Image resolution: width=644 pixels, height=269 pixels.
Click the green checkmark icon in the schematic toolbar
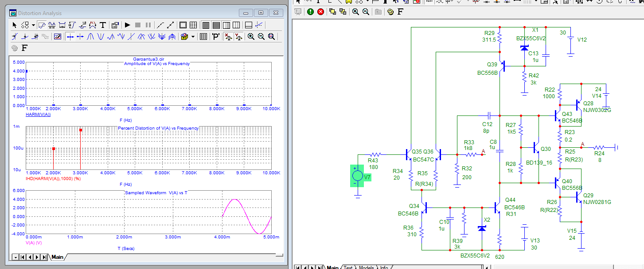pos(310,12)
